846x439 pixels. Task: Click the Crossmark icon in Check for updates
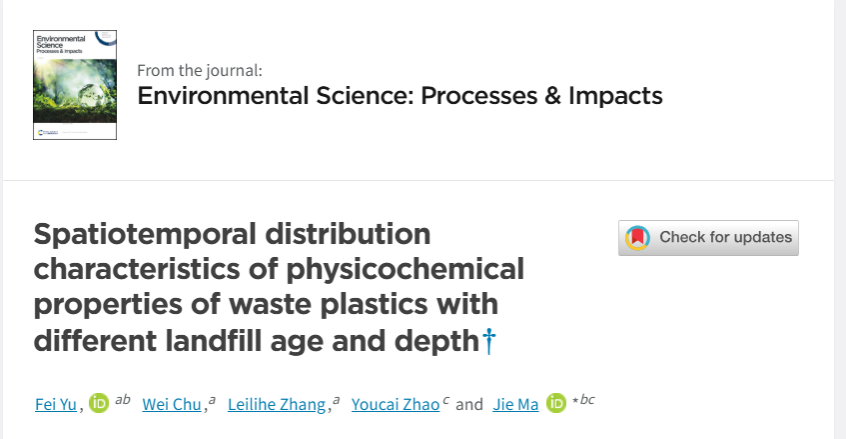tap(637, 238)
